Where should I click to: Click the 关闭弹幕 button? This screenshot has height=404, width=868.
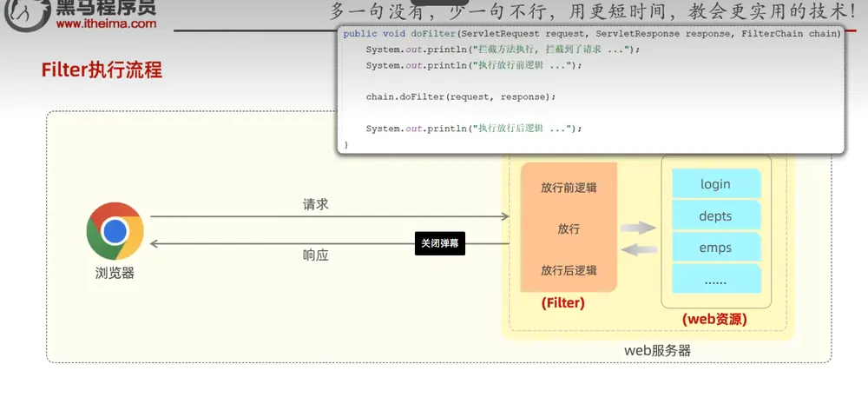(440, 243)
